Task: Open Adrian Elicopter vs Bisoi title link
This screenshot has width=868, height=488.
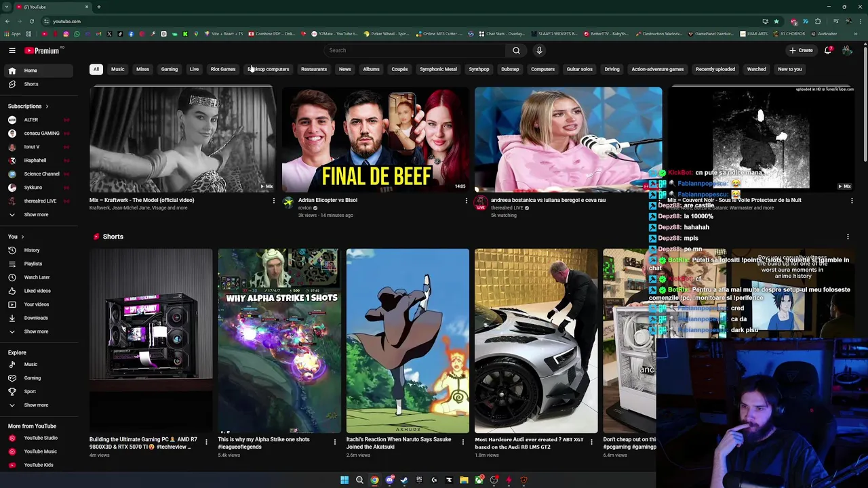Action: 328,200
